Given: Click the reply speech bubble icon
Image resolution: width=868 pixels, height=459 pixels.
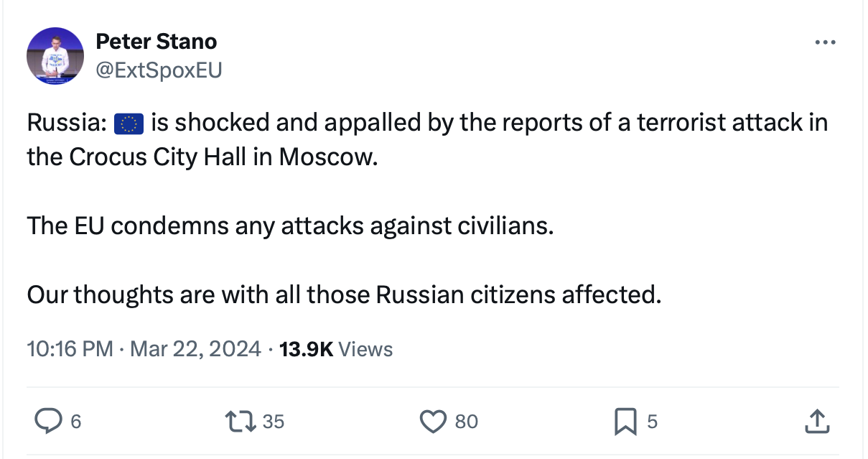Looking at the screenshot, I should (47, 421).
